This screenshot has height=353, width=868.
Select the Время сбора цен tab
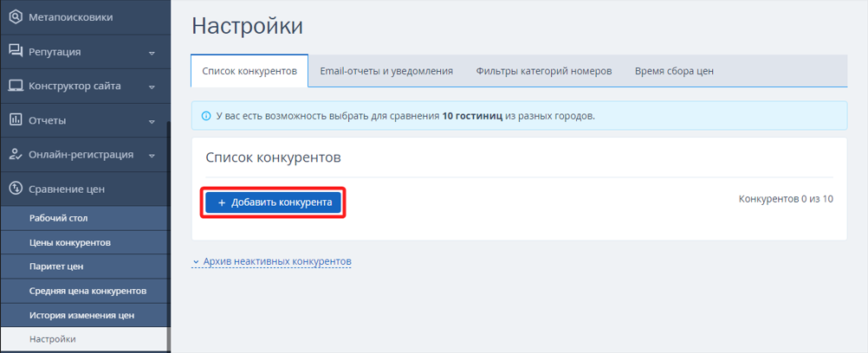[x=674, y=71]
